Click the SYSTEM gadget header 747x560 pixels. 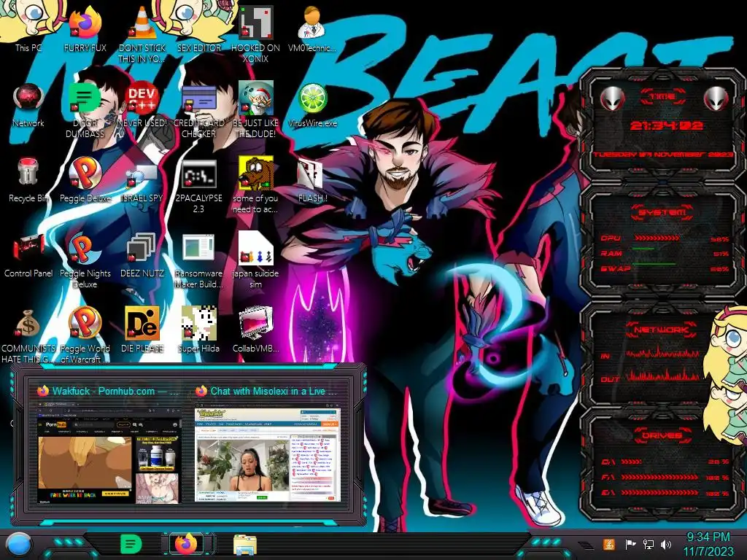662,212
